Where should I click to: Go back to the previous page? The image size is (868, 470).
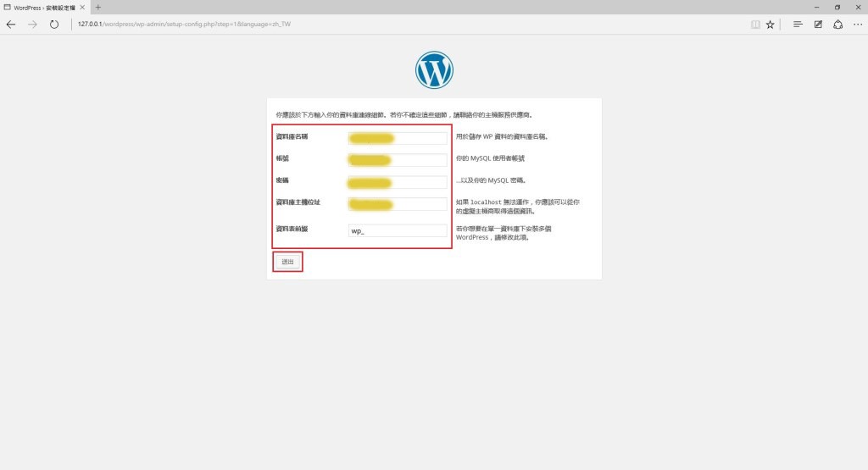(11, 25)
